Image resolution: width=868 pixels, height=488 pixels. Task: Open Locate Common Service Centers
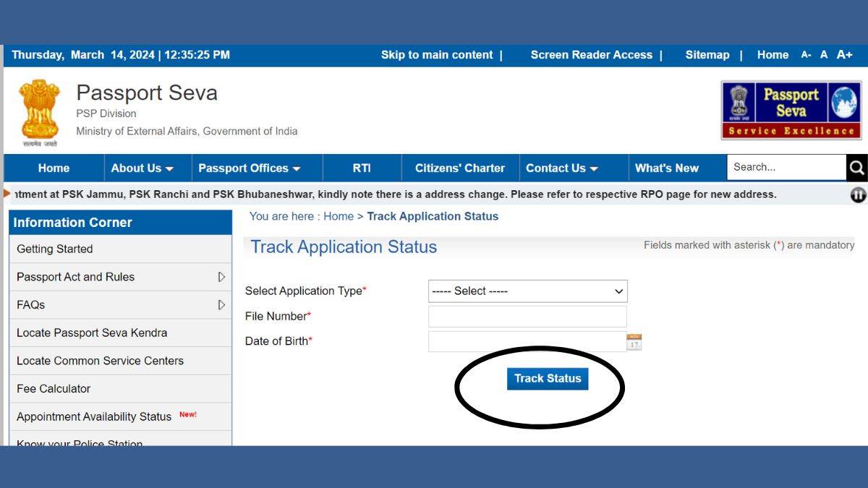120,361
